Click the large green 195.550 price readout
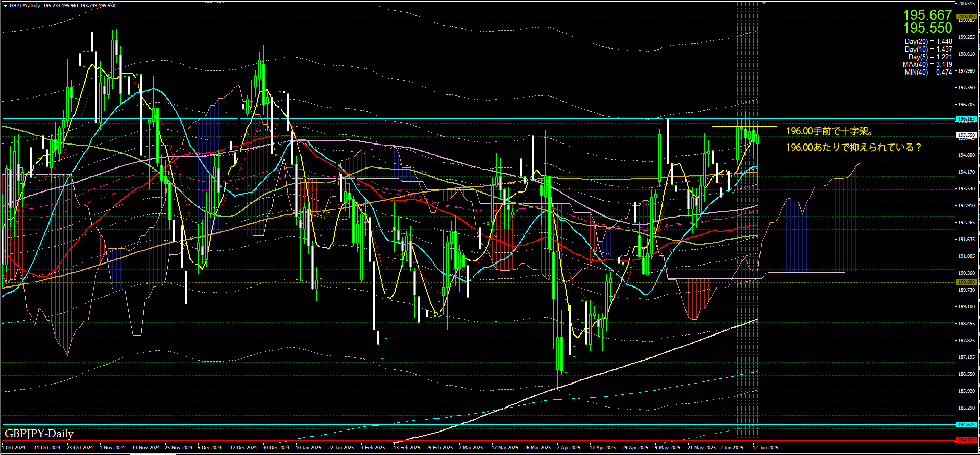This screenshot has width=980, height=455. 927,28
